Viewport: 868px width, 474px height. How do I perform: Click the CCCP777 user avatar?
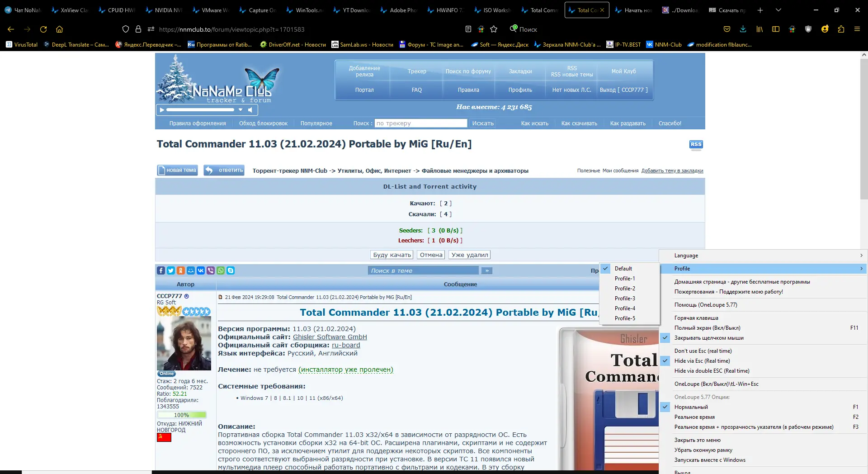[184, 343]
